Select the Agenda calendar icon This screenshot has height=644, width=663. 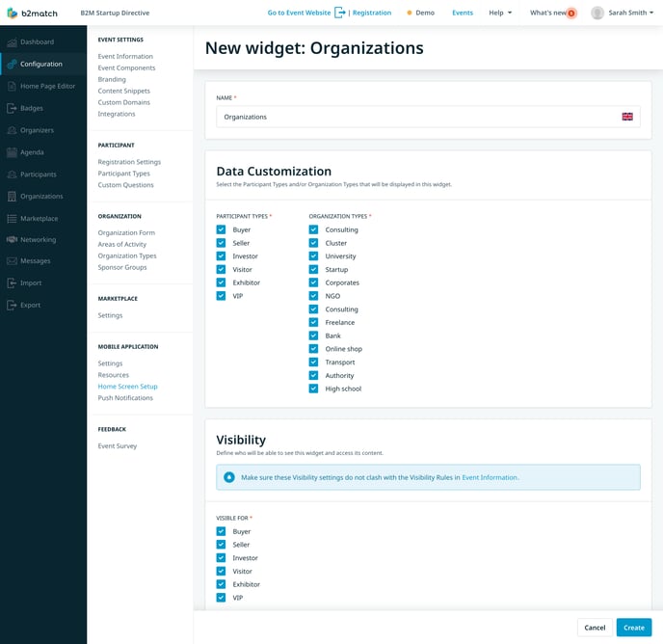click(12, 152)
